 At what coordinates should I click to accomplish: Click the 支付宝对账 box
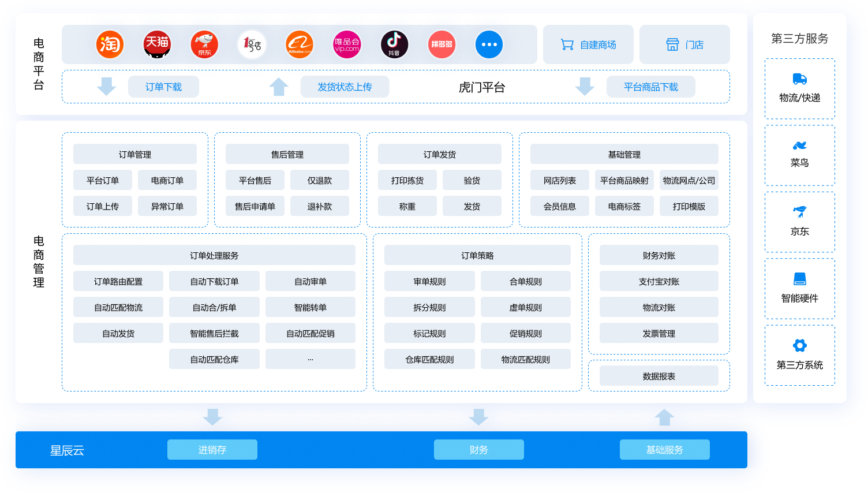point(659,281)
